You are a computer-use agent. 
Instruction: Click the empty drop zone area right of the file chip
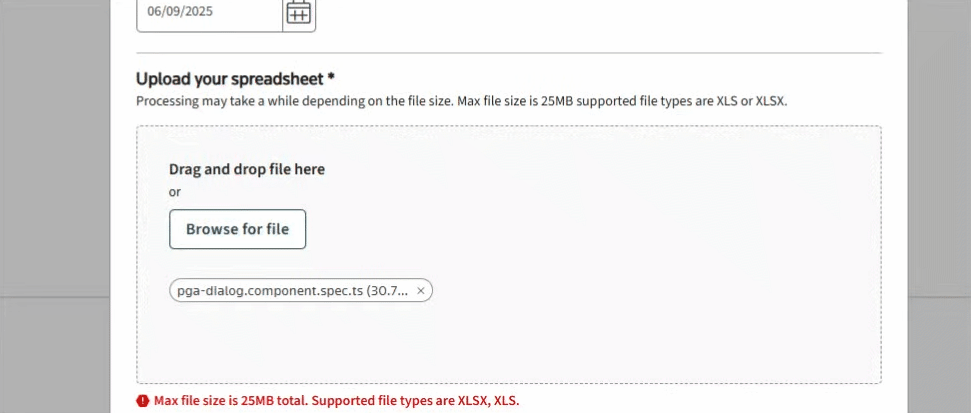pos(650,291)
